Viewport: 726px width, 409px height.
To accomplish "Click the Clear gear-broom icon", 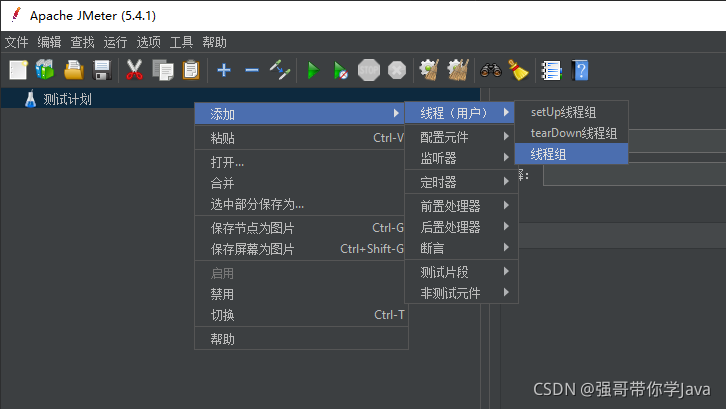I will pyautogui.click(x=429, y=70).
